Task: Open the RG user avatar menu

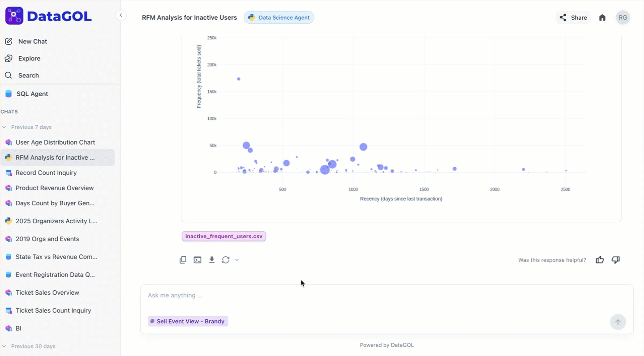Action: pyautogui.click(x=623, y=18)
